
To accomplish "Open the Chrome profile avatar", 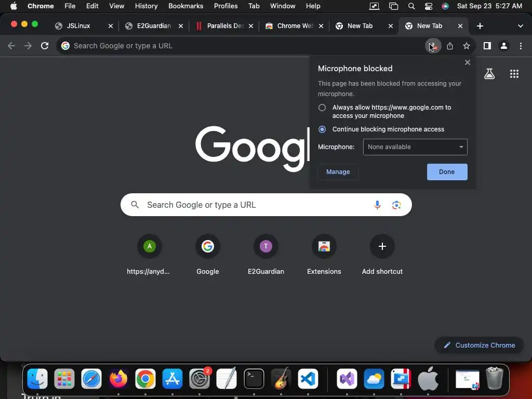I will click(504, 46).
